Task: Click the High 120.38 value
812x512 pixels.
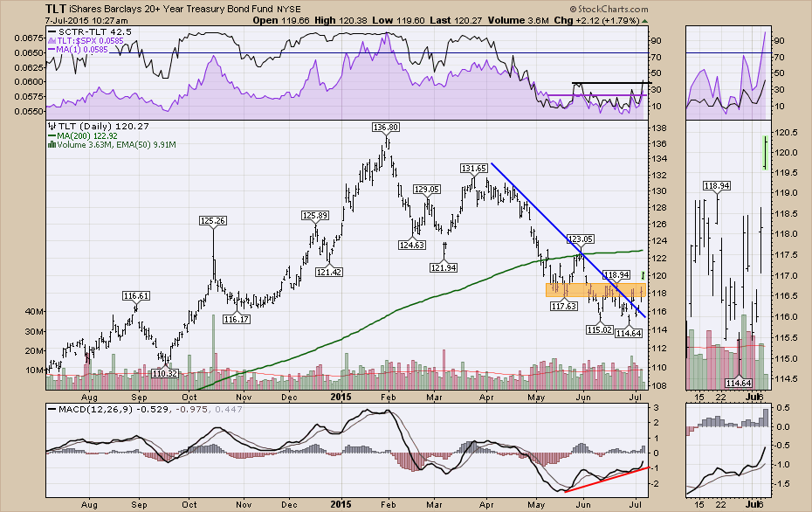Action: pyautogui.click(x=341, y=21)
